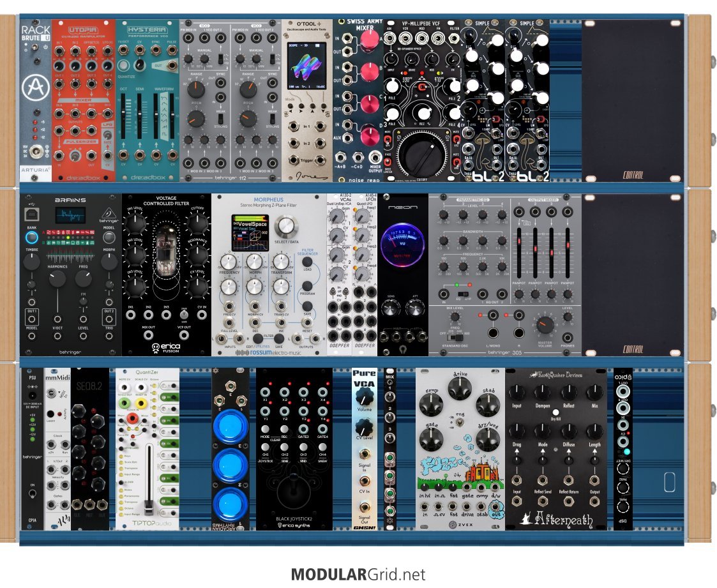Adjust the Fuzz Factory drive knob

click(x=460, y=389)
